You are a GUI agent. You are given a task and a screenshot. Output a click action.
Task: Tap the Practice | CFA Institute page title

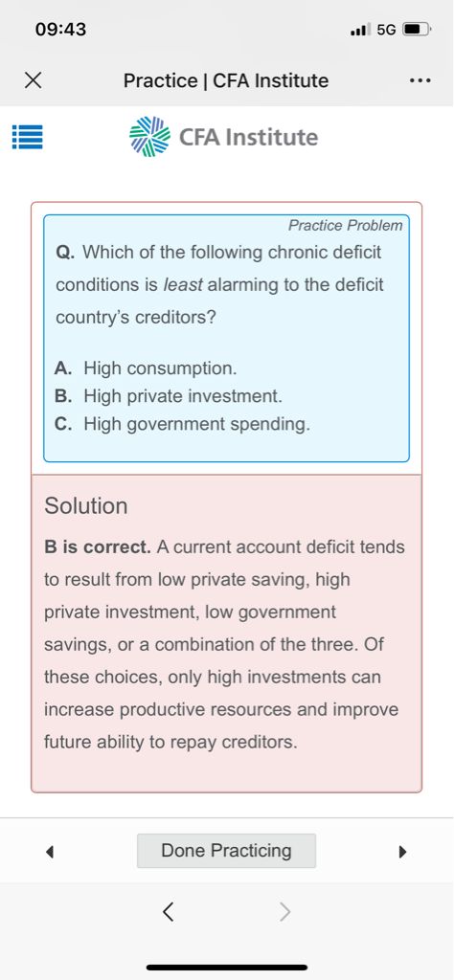coord(226,80)
